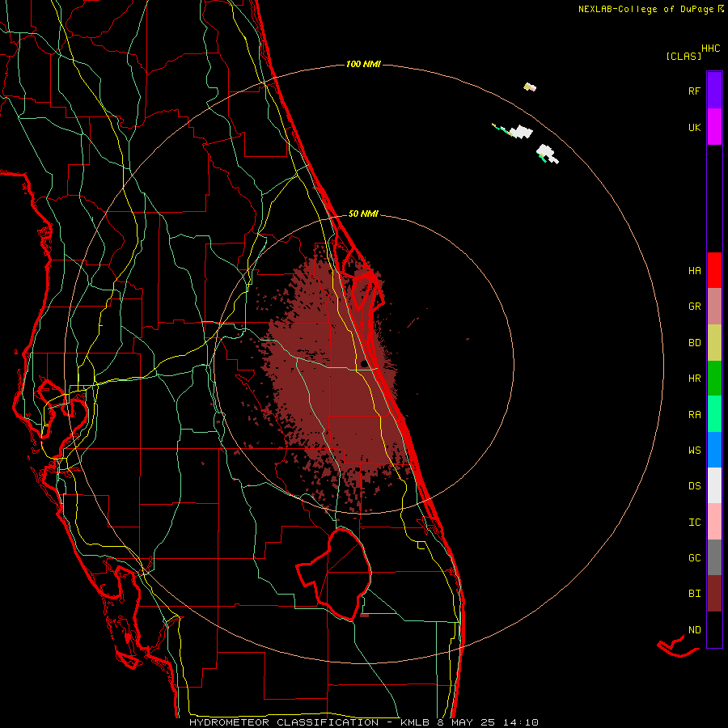Image resolution: width=728 pixels, height=728 pixels.
Task: Click the RF purple legend swatch
Action: 714,91
